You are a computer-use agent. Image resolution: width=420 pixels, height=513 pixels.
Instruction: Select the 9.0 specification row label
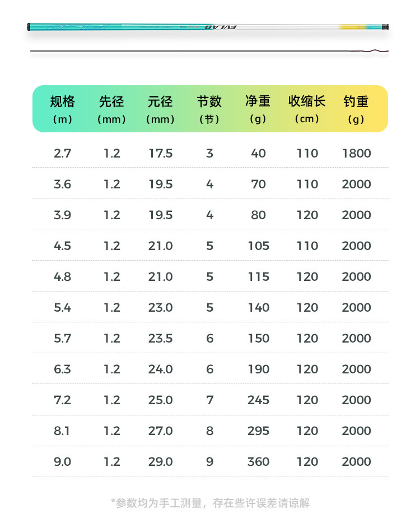62,461
